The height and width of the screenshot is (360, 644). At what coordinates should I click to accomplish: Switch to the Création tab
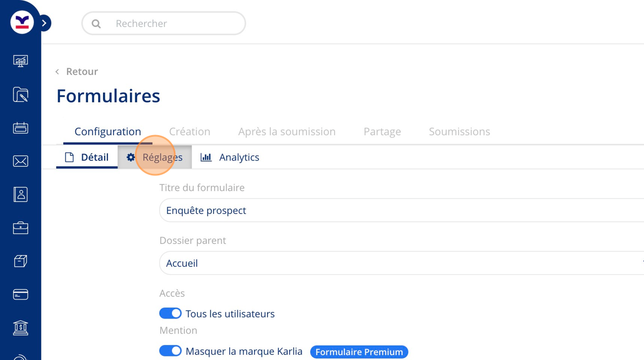(190, 132)
